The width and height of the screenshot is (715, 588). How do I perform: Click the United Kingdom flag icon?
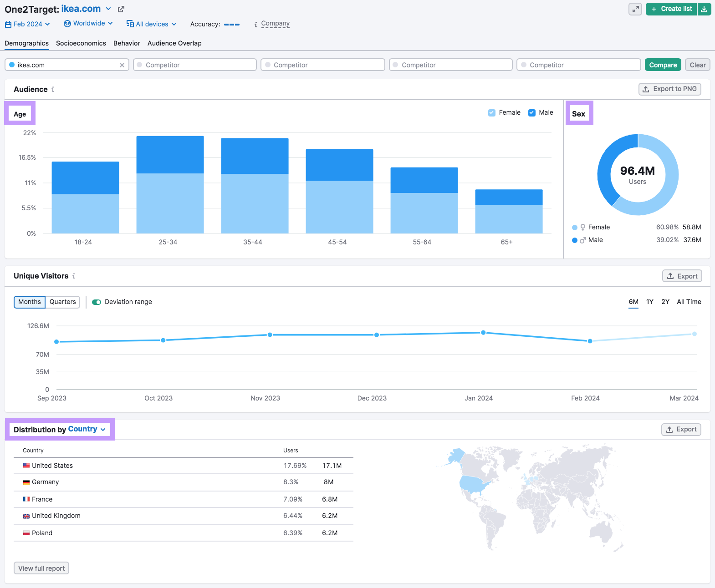pyautogui.click(x=26, y=516)
